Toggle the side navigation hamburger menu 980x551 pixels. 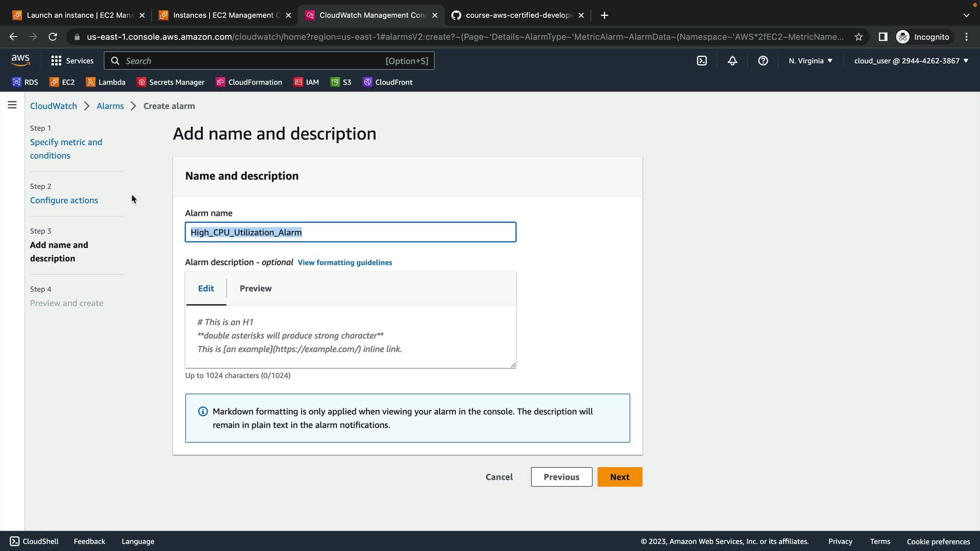[x=12, y=105]
